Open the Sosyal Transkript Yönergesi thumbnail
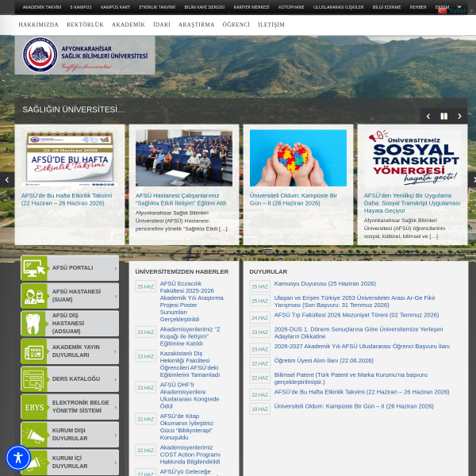The width and height of the screenshot is (476, 476). 413,158
